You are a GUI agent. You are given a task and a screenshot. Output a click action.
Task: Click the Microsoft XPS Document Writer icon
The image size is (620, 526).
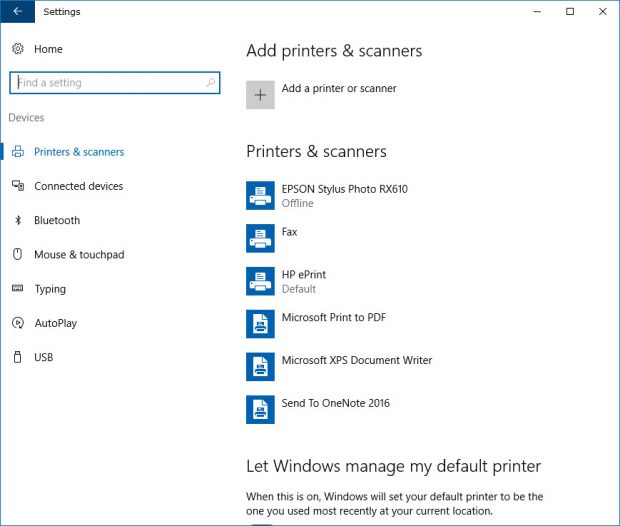260,367
